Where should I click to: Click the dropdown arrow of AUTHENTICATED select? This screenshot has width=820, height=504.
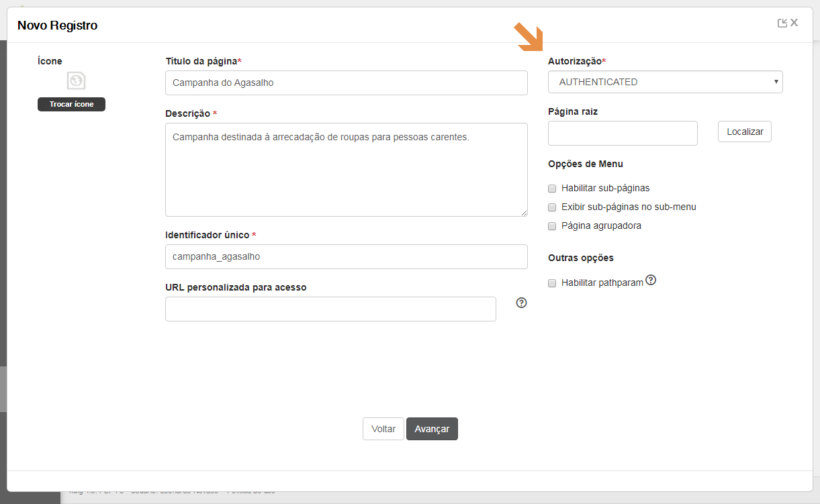click(776, 82)
